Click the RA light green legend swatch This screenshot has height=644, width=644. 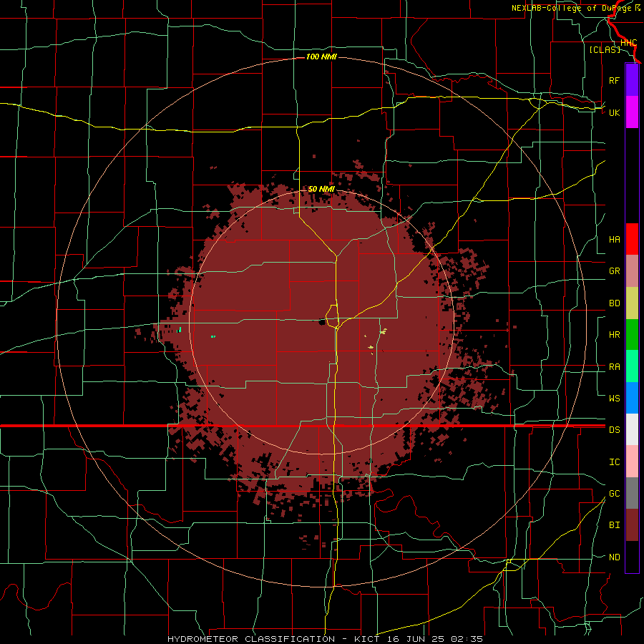[632, 366]
